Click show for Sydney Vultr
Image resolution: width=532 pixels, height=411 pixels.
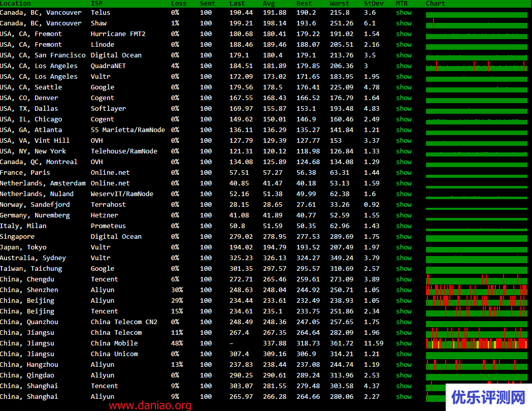[x=404, y=258]
